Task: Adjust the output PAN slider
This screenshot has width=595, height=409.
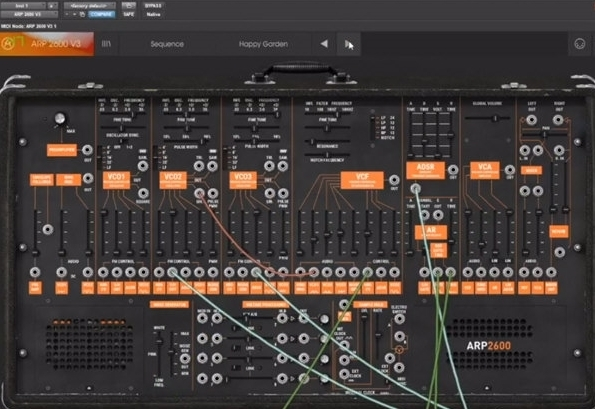Action: (x=544, y=134)
